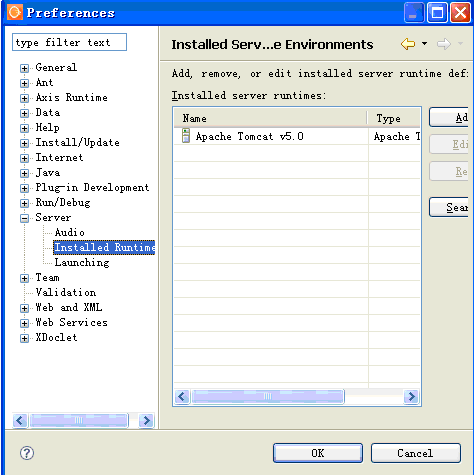Open the back history dropdown arrow

click(424, 44)
